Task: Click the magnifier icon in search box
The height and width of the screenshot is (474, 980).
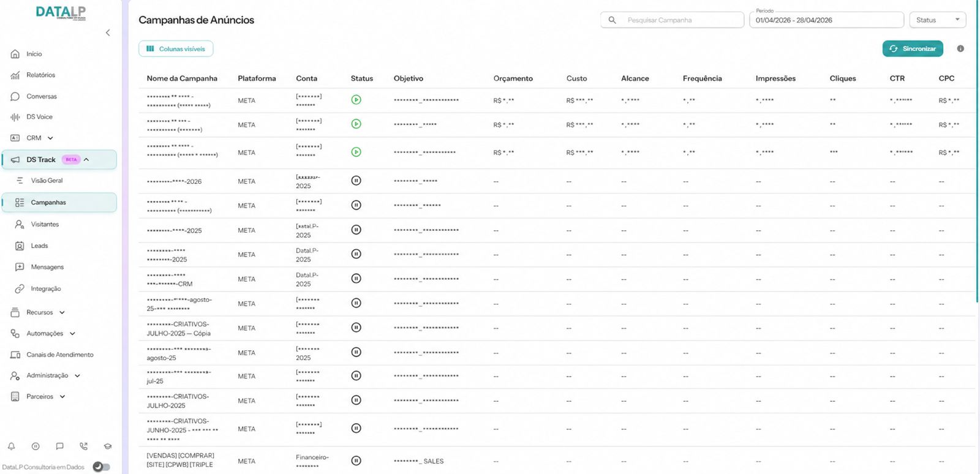Action: click(x=612, y=20)
